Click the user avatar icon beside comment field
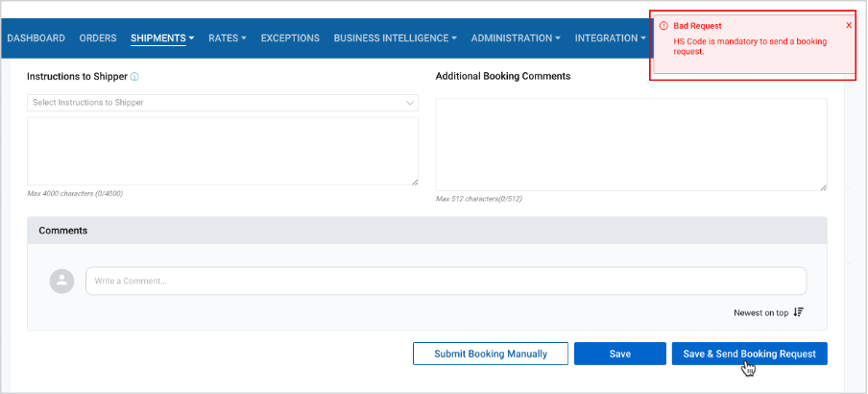 coord(62,281)
